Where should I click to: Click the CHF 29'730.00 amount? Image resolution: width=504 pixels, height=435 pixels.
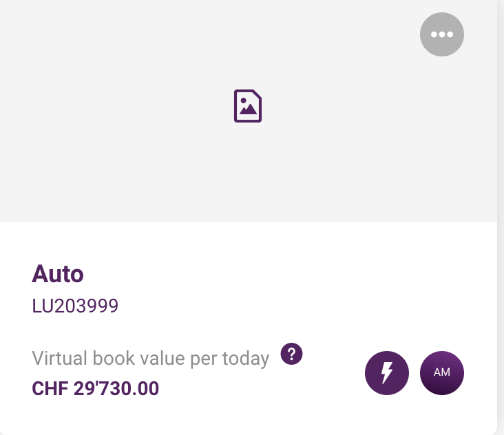96,388
